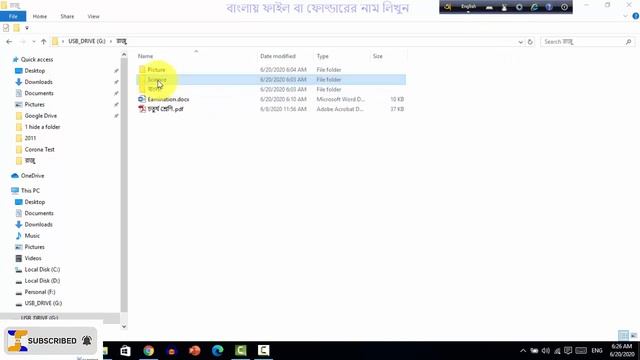Switch to Large icons view layout

[x=633, y=335]
